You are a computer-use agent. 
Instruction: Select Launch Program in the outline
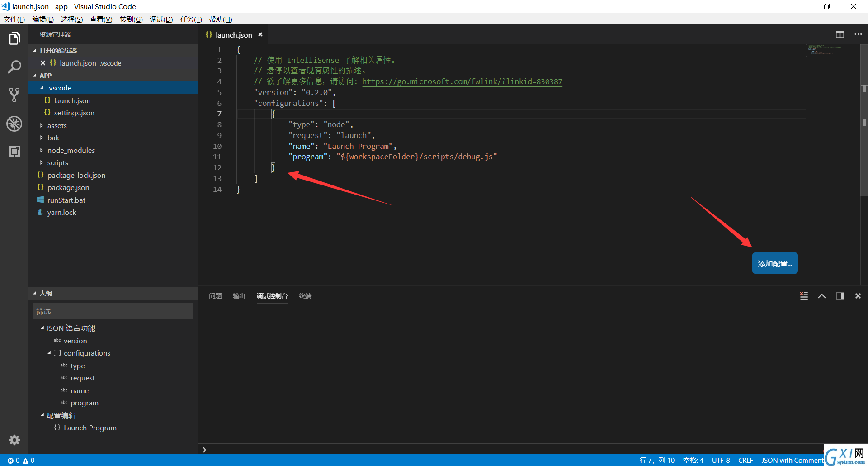pos(90,428)
